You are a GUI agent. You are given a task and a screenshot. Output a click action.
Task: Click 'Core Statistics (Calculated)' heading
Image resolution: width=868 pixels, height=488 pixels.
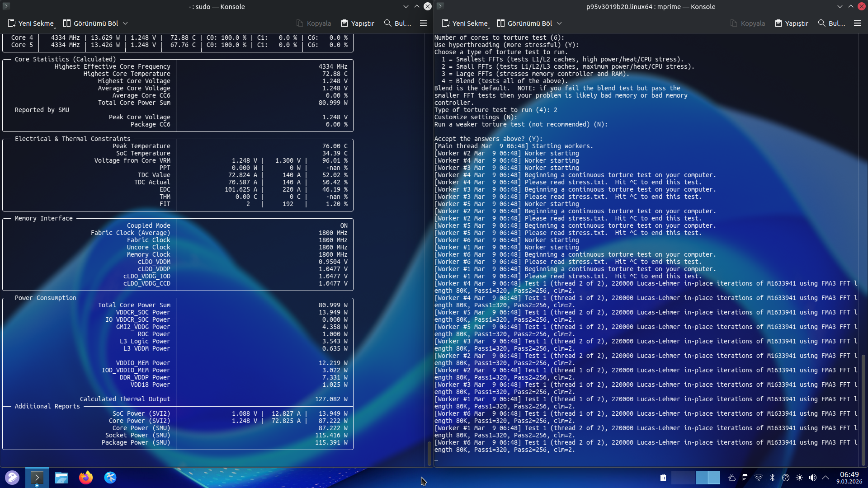(x=66, y=59)
